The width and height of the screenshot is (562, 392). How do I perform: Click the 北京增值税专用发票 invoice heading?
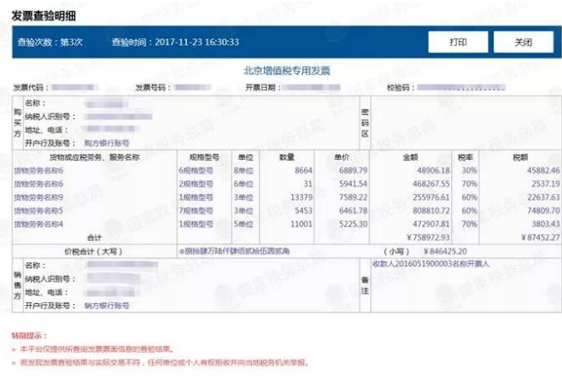point(286,71)
